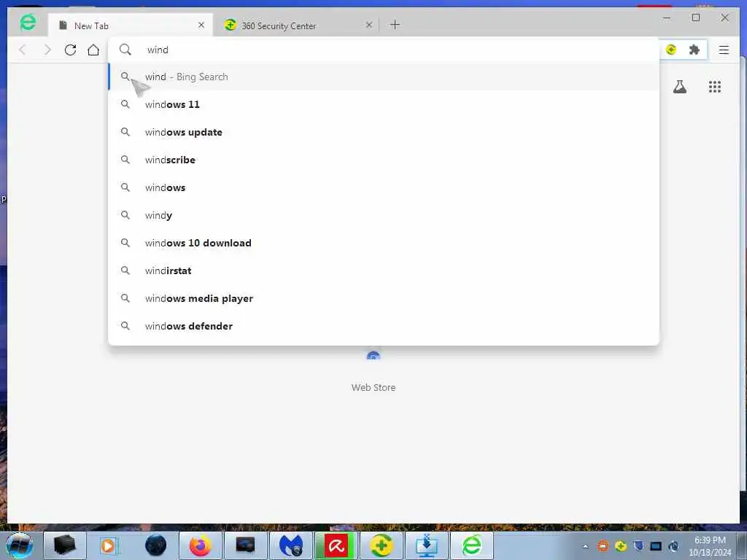Viewport: 747px width, 560px height.
Task: Click the monitor display tray icon
Action: coord(656,546)
